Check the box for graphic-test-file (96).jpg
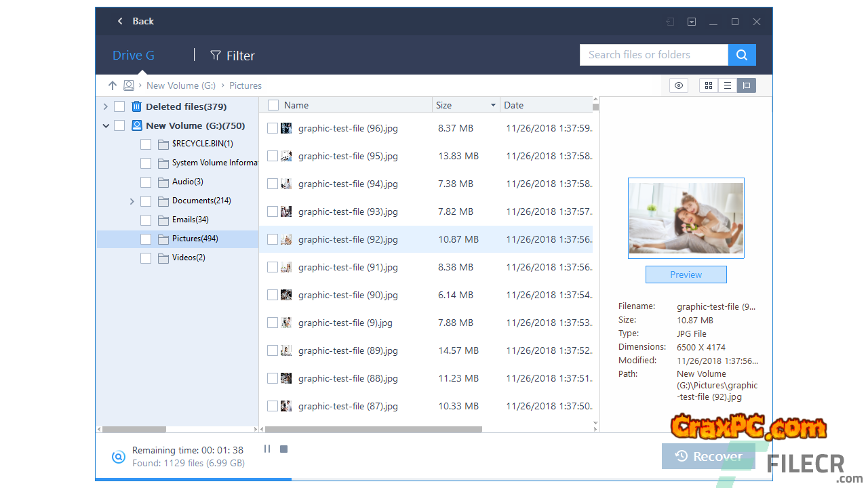Viewport: 868px width, 488px height. [x=273, y=128]
